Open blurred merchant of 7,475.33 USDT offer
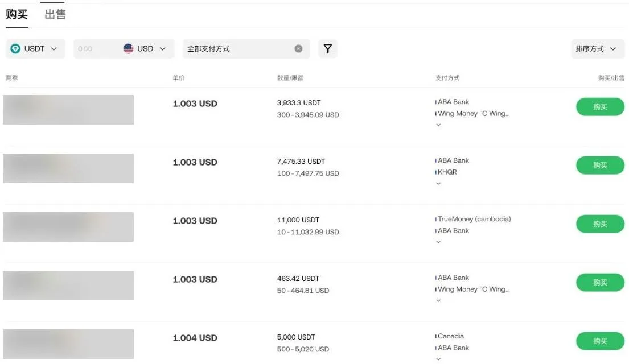The width and height of the screenshot is (629, 364). (x=68, y=168)
